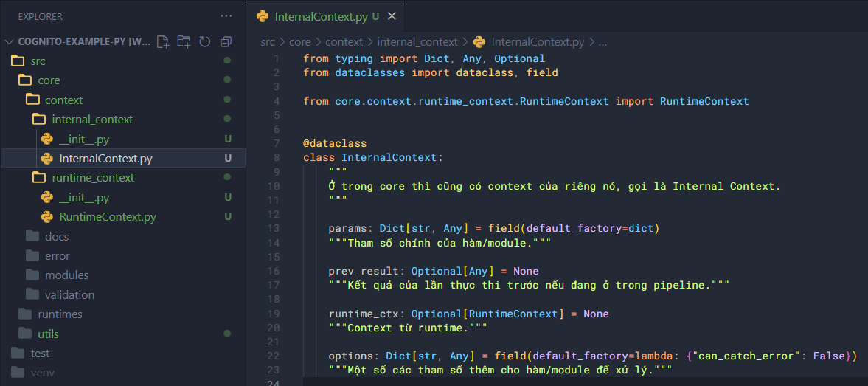
Task: Expand the docs folder
Action: pyautogui.click(x=56, y=236)
